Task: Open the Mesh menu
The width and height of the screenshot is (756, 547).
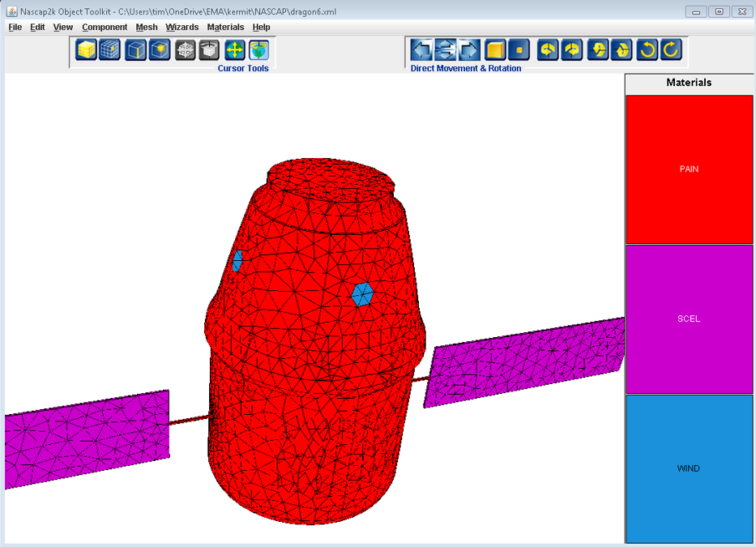Action: pyautogui.click(x=147, y=28)
